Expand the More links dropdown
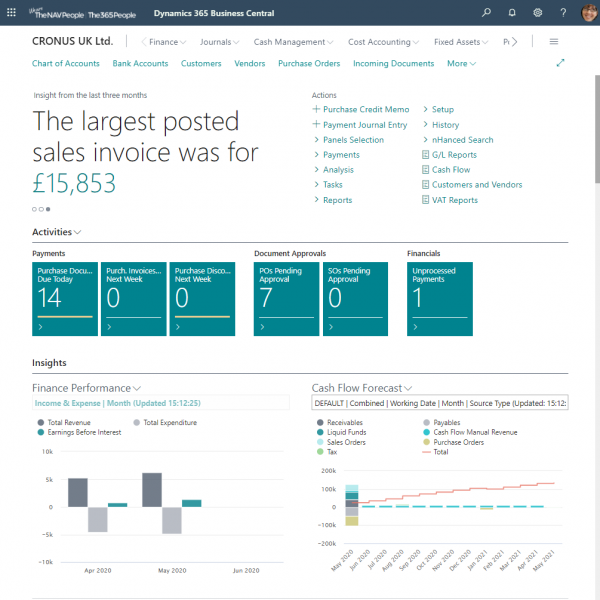The height and width of the screenshot is (600, 600). click(x=461, y=64)
